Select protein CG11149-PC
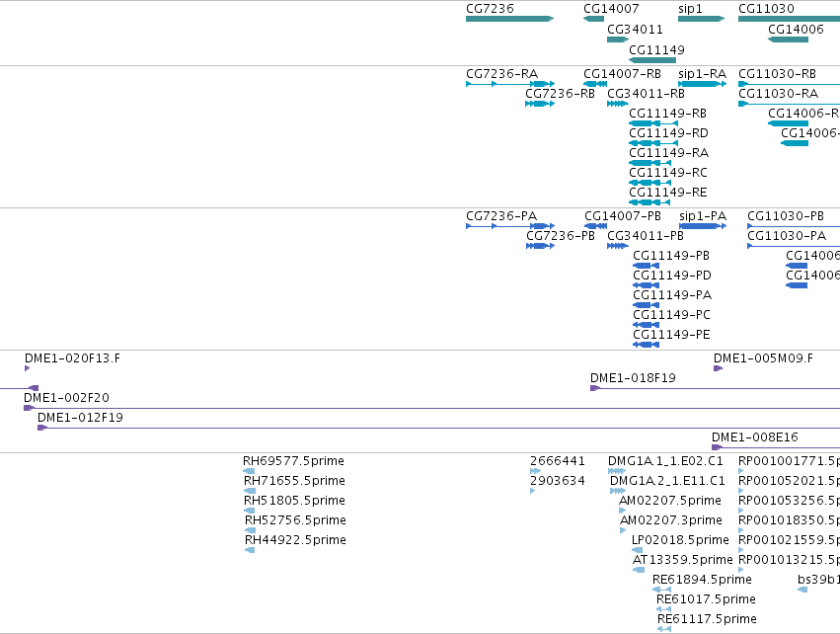 (x=647, y=325)
